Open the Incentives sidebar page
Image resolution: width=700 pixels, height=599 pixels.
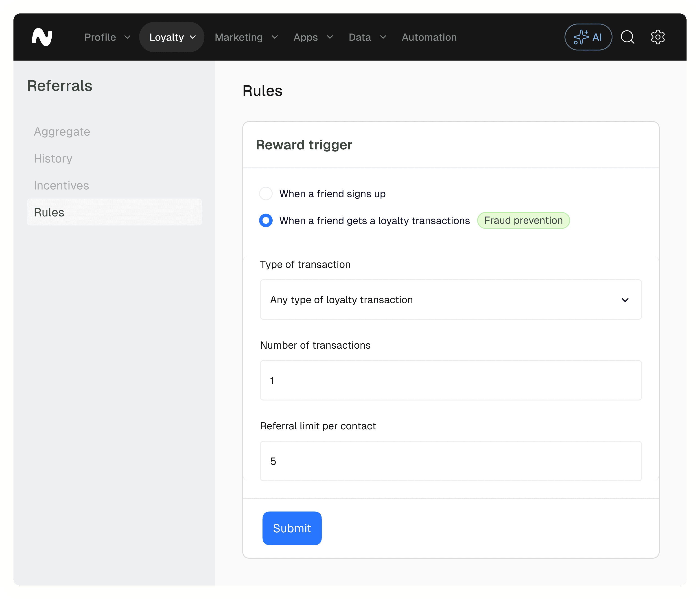[x=61, y=186]
